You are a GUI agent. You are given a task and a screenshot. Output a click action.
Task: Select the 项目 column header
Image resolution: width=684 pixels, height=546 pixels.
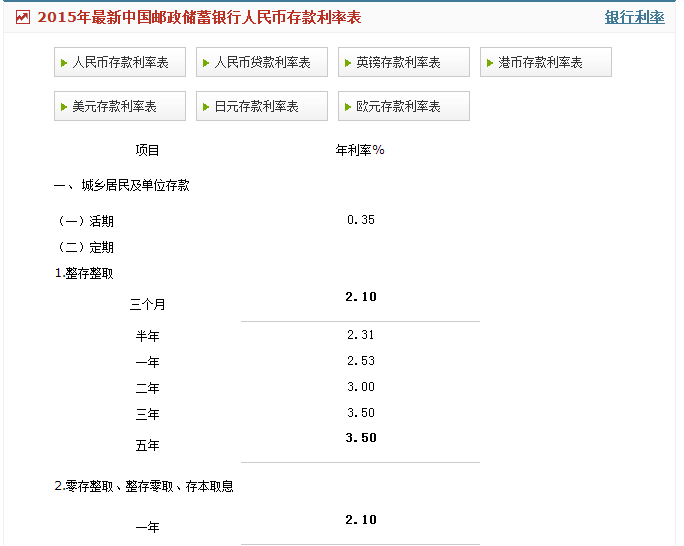click(x=147, y=150)
